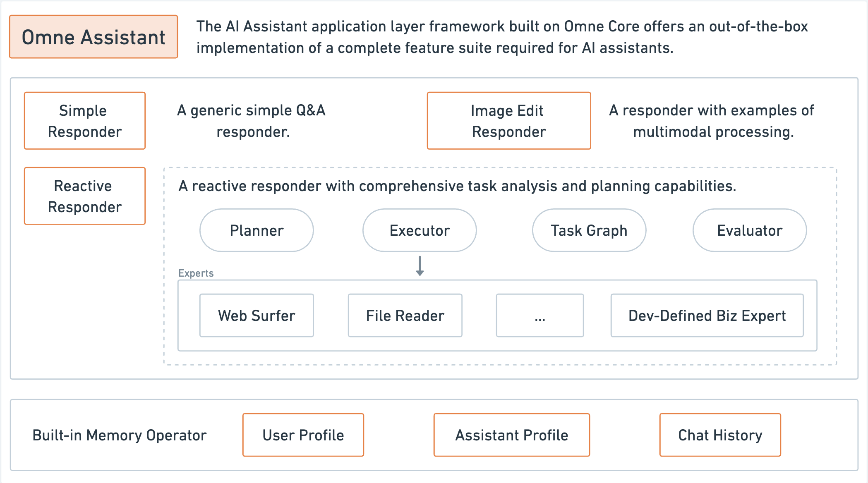Click the down arrow below Executor
Viewport: 868px width, 483px height.
pos(420,266)
